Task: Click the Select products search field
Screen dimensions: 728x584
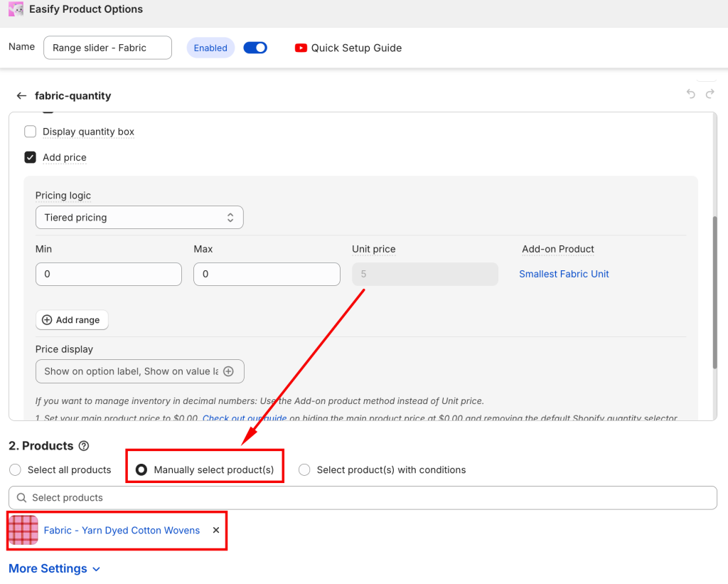Action: tap(363, 497)
